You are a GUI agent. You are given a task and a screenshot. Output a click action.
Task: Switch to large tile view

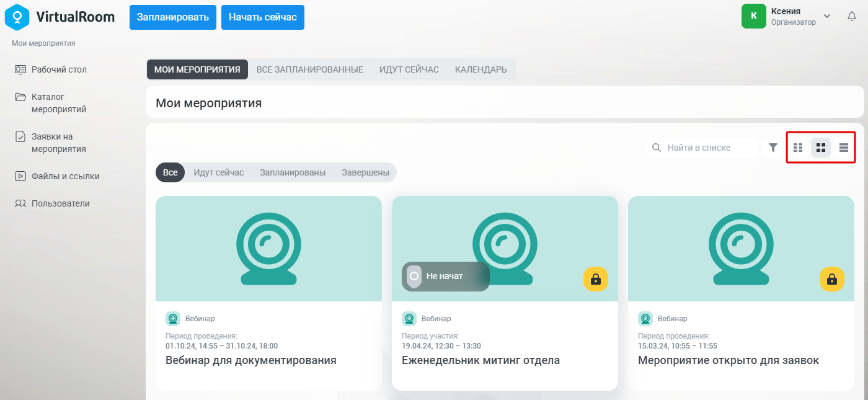(x=821, y=148)
